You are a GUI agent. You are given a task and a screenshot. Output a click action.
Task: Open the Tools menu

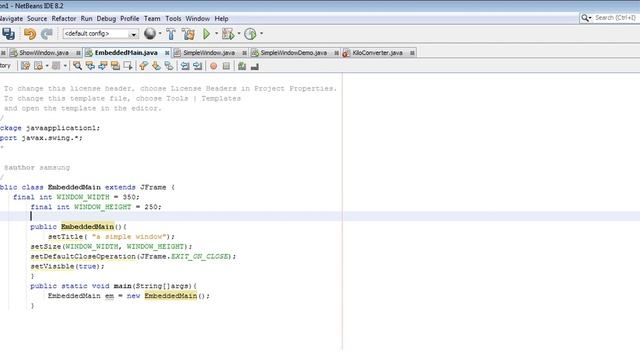point(173,19)
